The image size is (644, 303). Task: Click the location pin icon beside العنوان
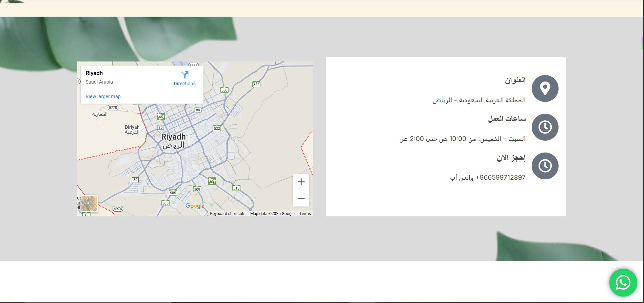[x=545, y=89]
